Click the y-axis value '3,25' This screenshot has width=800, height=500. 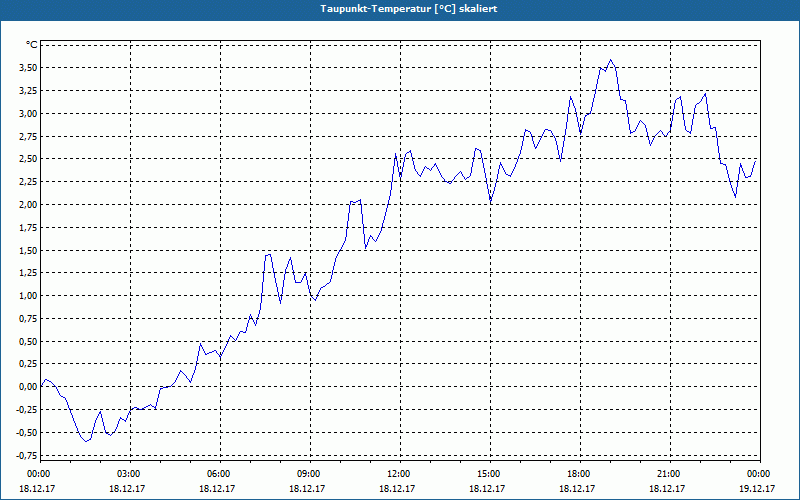(29, 91)
